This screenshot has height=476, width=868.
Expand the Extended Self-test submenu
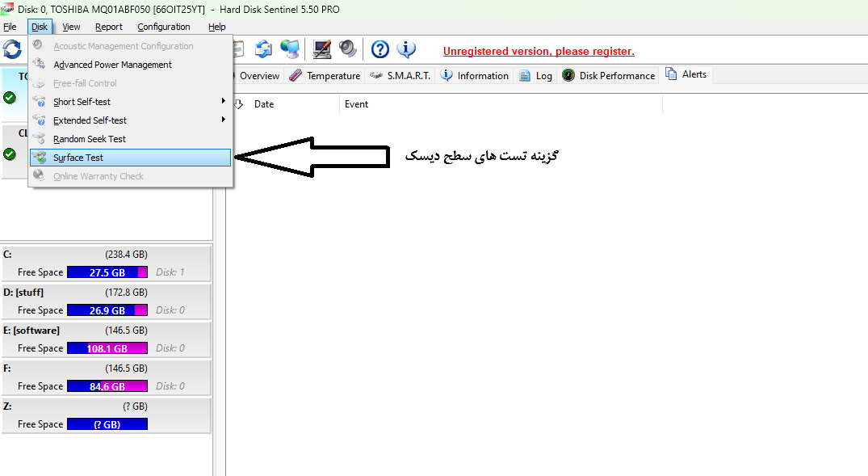pyautogui.click(x=131, y=120)
